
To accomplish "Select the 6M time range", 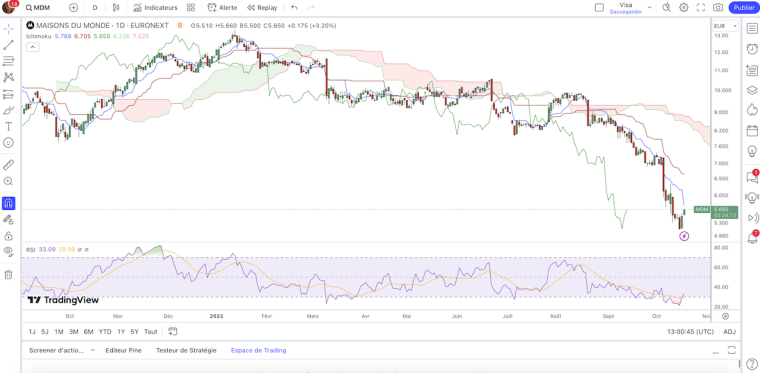I will pos(88,332).
